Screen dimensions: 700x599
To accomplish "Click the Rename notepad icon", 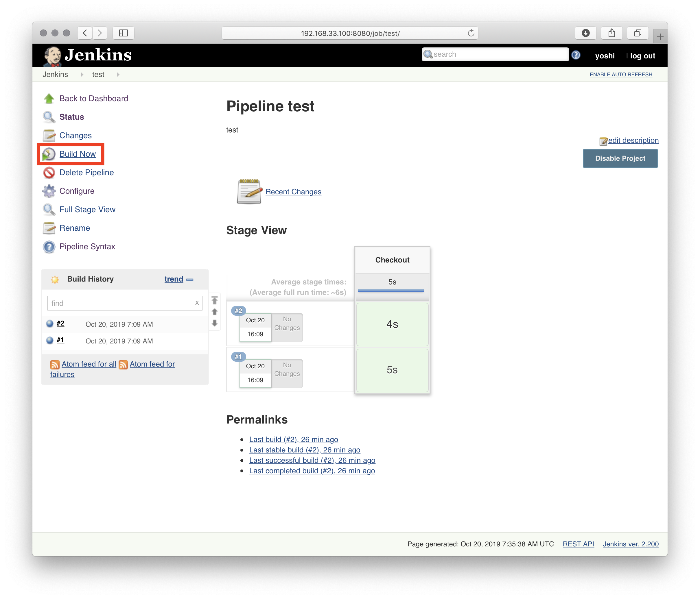I will (49, 228).
